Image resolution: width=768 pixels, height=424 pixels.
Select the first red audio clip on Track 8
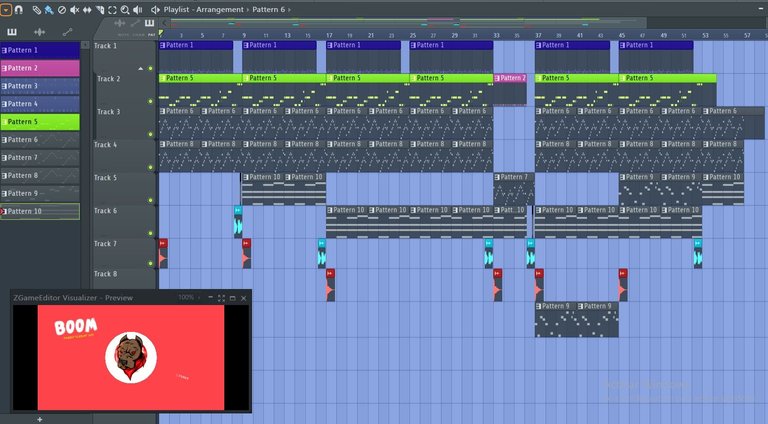(330, 285)
